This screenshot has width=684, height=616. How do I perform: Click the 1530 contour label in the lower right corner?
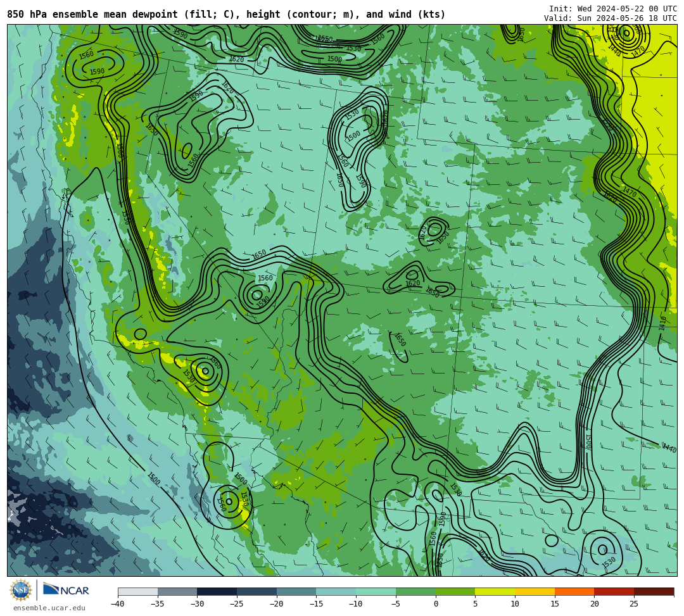click(609, 562)
